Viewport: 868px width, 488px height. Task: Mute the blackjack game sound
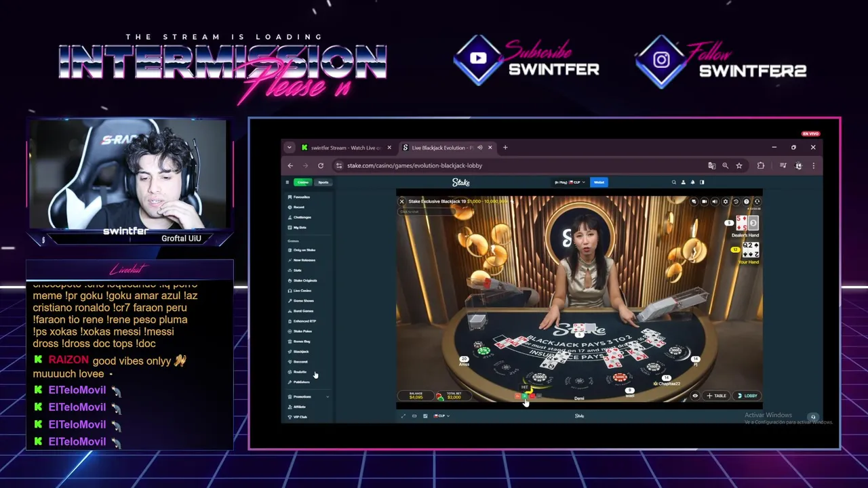pyautogui.click(x=715, y=201)
